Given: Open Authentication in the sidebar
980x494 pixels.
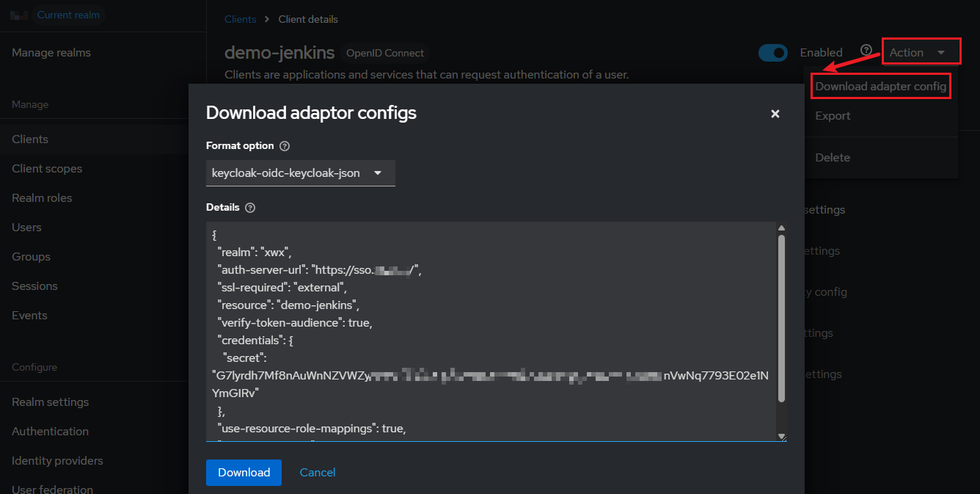Looking at the screenshot, I should coord(50,432).
